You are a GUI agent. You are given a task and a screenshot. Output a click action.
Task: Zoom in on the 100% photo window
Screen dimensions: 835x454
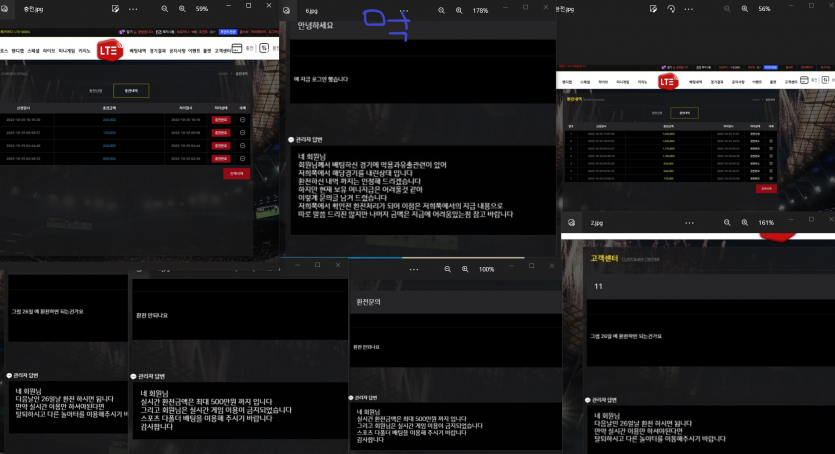[466, 269]
